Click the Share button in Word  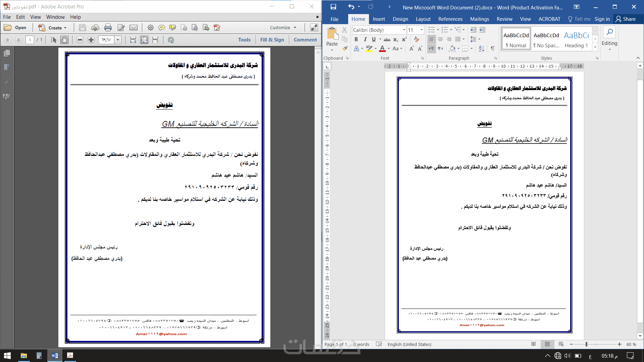point(626,19)
